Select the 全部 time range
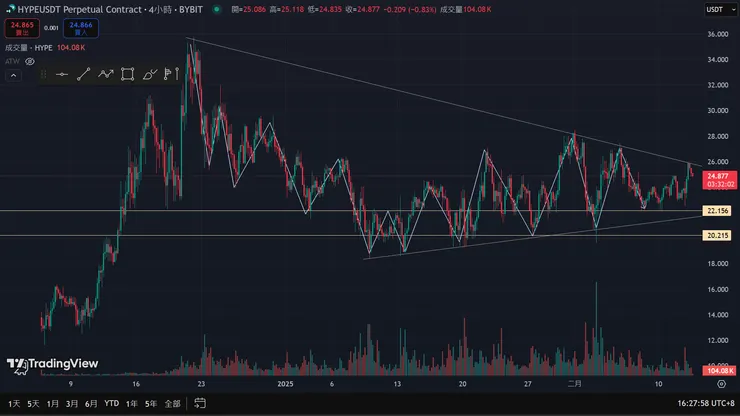The image size is (740, 416). (172, 404)
